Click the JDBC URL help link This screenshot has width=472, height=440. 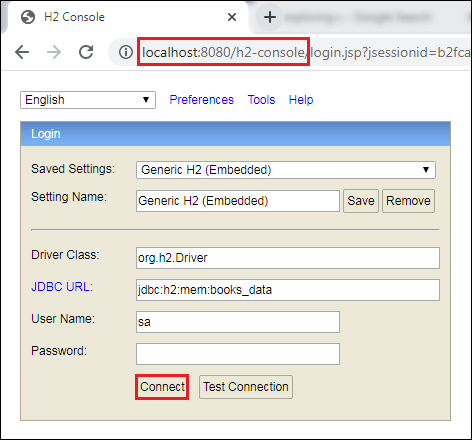click(60, 287)
